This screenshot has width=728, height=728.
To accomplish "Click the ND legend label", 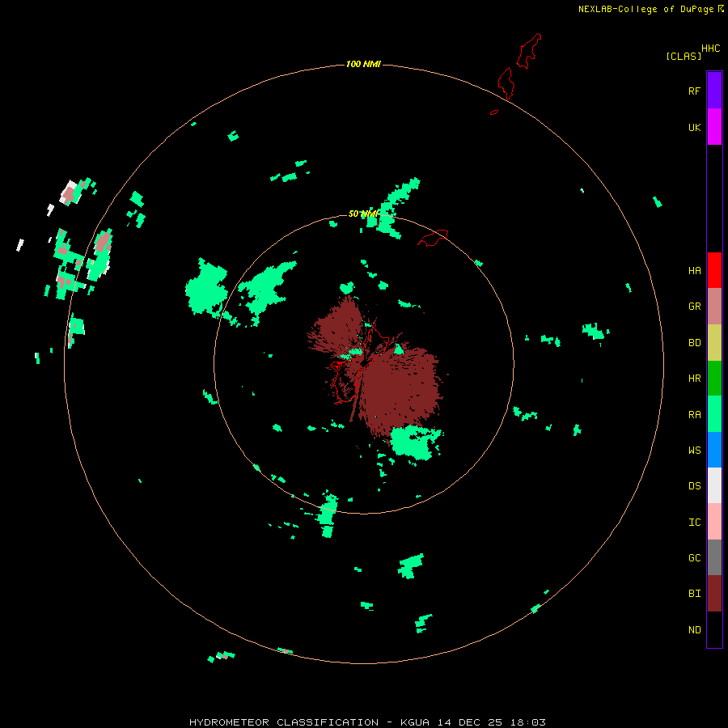I will point(694,630).
